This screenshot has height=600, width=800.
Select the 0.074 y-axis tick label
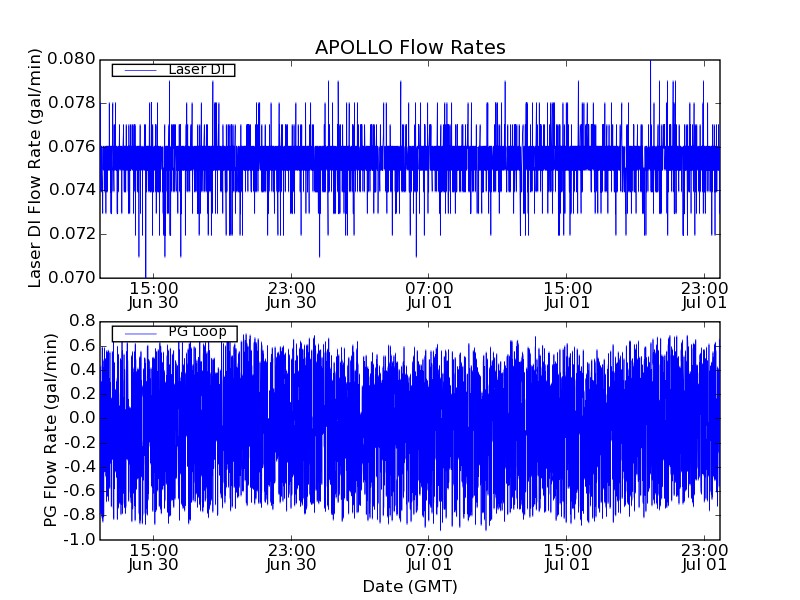click(x=71, y=190)
